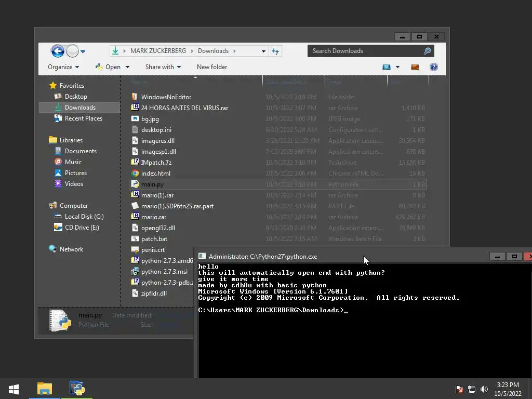Click Open in the Explorer toolbar

[x=108, y=67]
